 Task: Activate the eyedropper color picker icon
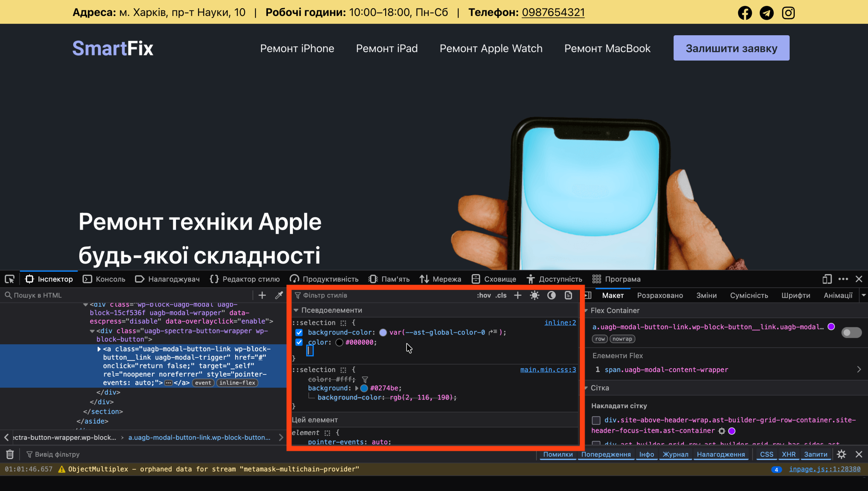pyautogui.click(x=279, y=295)
